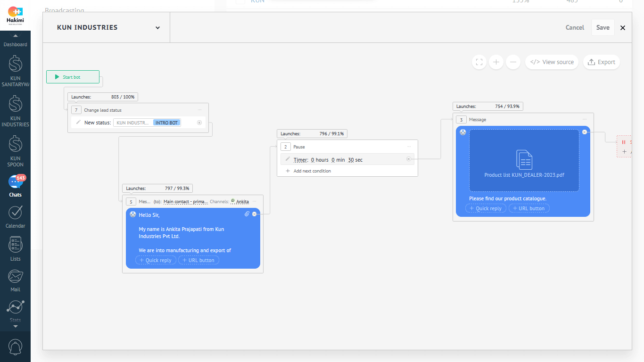The height and width of the screenshot is (362, 644).
Task: Remove the Timer condition from Pause step
Action: [409, 159]
